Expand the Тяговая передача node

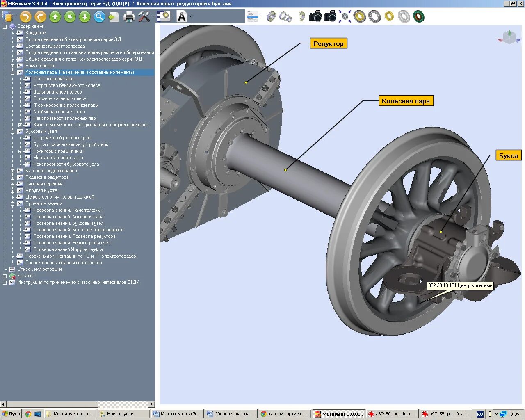(x=13, y=184)
